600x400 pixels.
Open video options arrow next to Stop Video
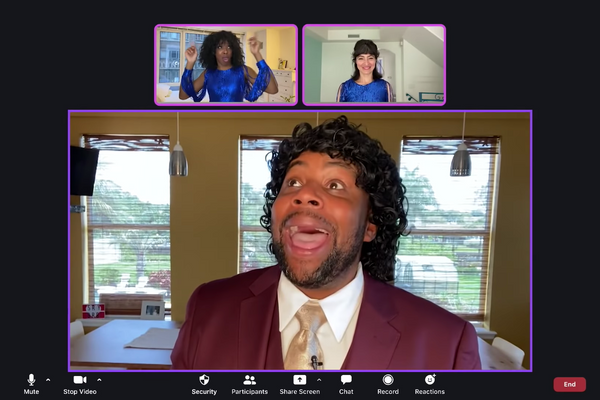[x=99, y=380]
